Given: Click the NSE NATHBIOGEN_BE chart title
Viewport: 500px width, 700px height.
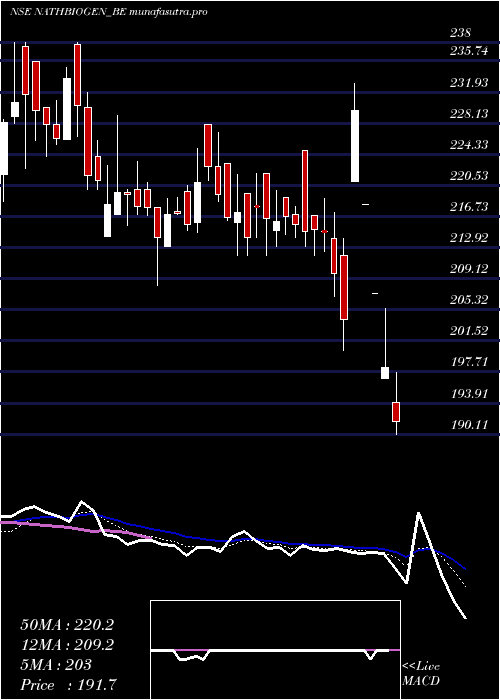Looking at the screenshot, I should (108, 12).
